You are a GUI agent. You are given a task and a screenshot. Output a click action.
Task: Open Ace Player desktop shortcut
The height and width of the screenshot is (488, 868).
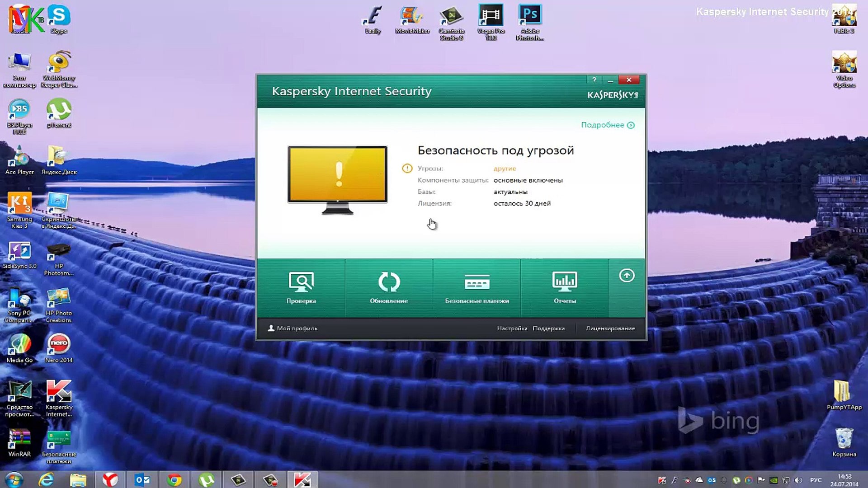pos(19,160)
